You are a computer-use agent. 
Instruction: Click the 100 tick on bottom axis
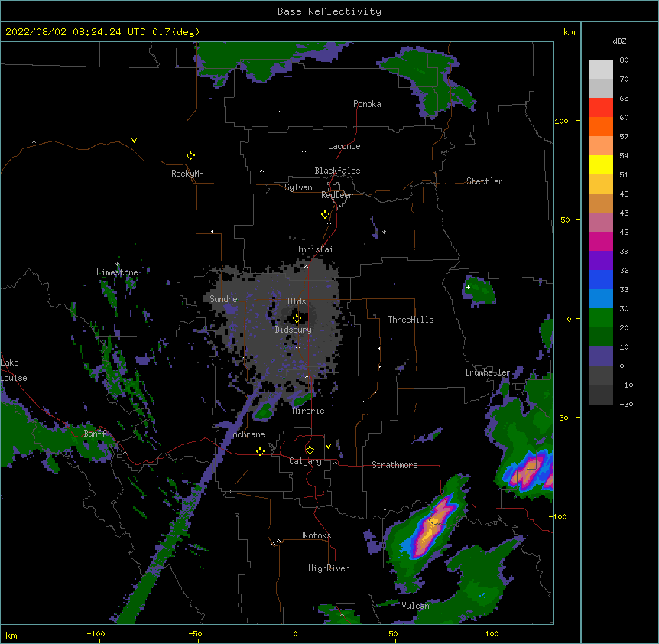pyautogui.click(x=492, y=634)
